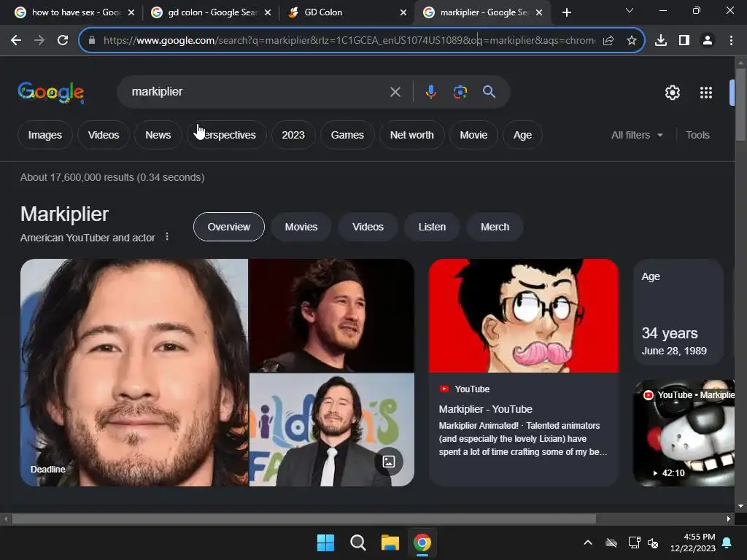Open Windows taskbar search
Viewport: 747px width, 560px height.
tap(357, 542)
